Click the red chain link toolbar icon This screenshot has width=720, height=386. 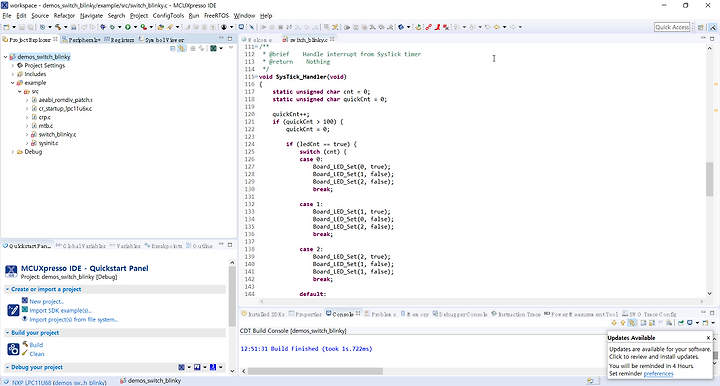428,27
